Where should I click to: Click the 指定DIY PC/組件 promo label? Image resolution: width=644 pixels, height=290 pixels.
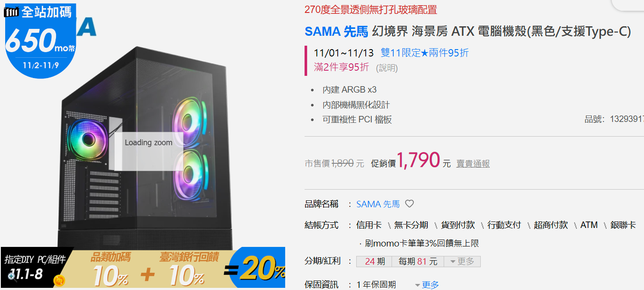pos(35,259)
